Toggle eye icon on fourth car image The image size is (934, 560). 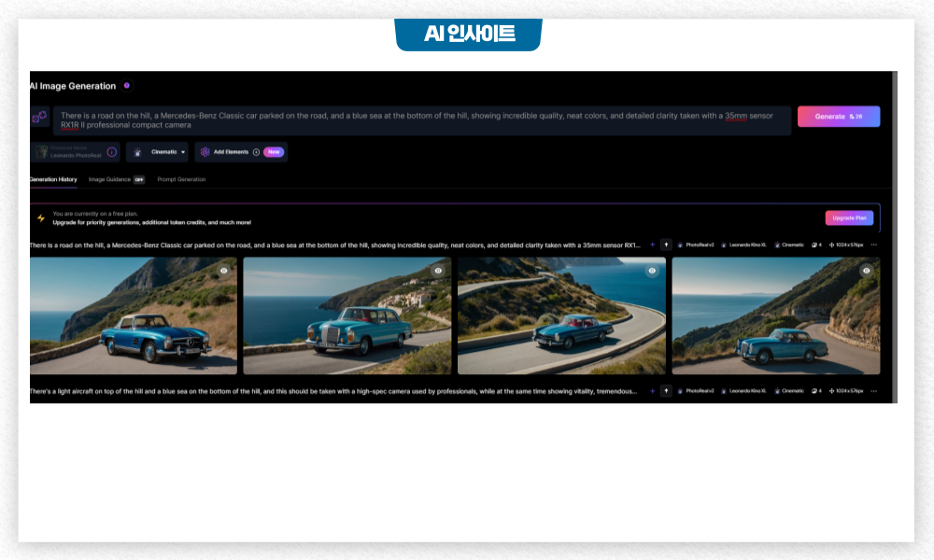click(x=867, y=270)
